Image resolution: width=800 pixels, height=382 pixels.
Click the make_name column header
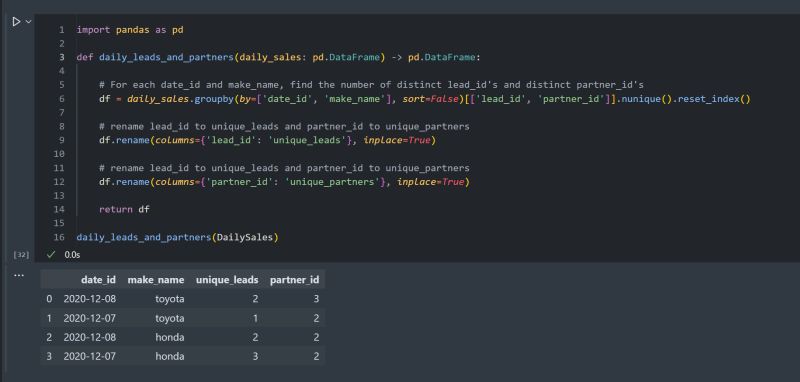point(156,280)
